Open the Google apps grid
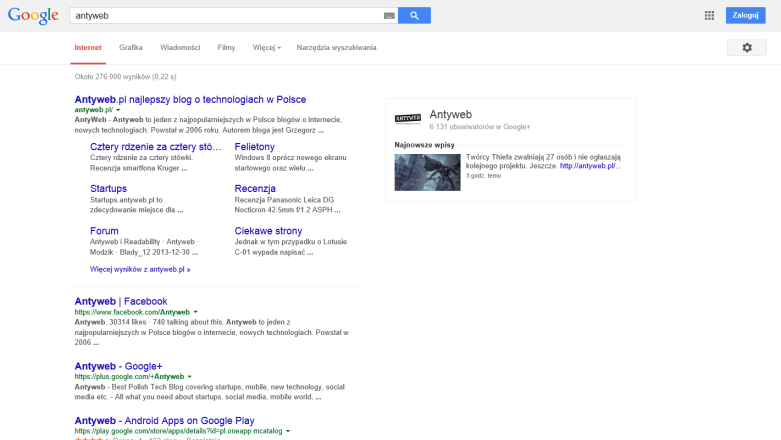 coord(709,15)
